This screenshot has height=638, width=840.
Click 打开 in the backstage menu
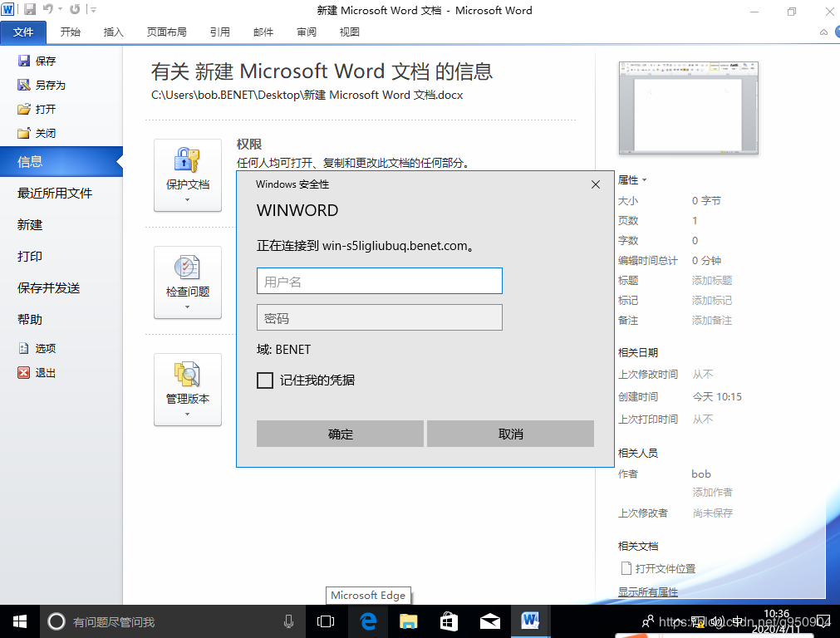[x=37, y=110]
